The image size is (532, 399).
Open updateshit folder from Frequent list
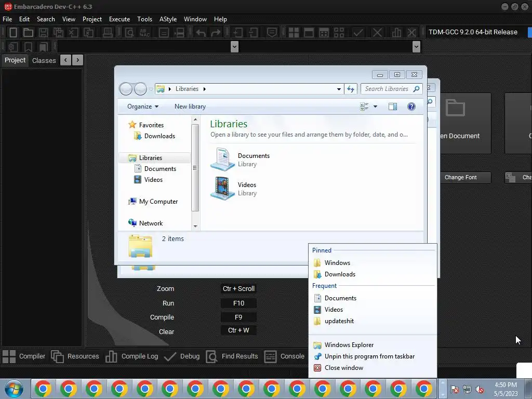point(372,321)
